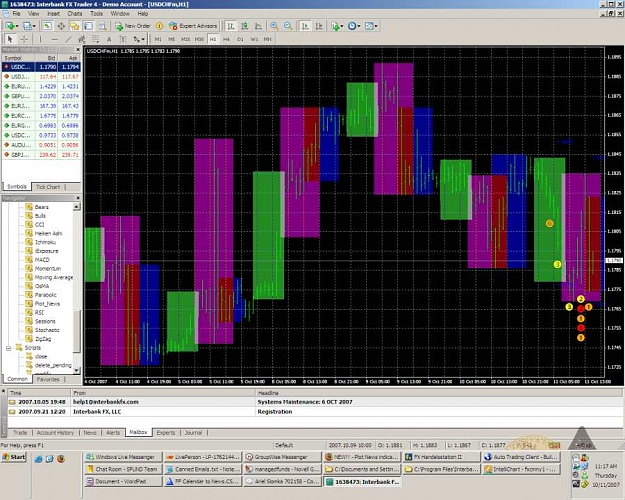
Task: Click the yellow news marker numbered 6
Action: 550,223
